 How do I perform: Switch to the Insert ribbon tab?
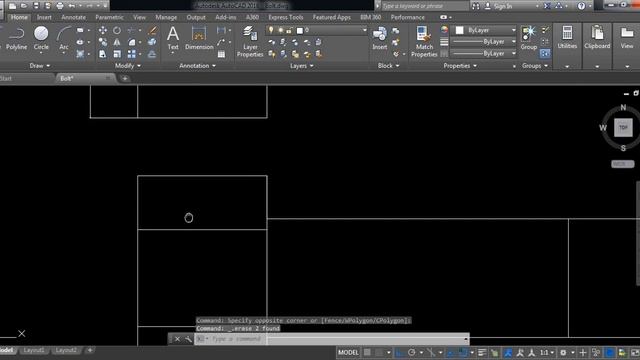click(x=44, y=17)
